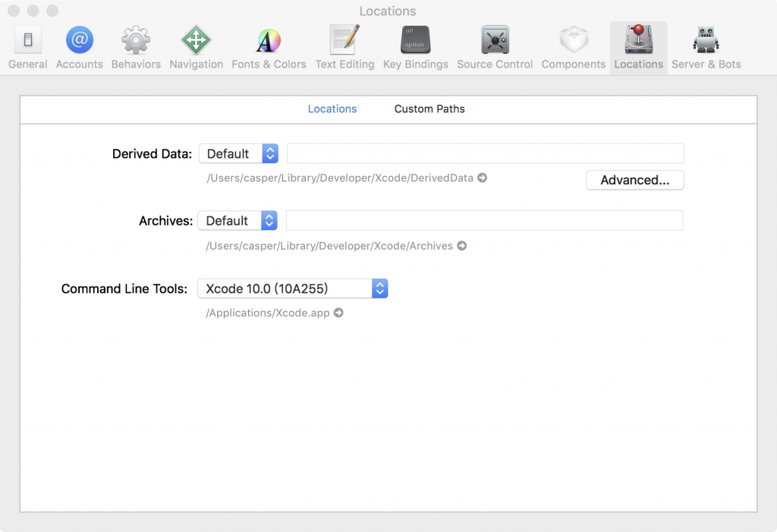Open Source Control preferences

click(x=495, y=48)
